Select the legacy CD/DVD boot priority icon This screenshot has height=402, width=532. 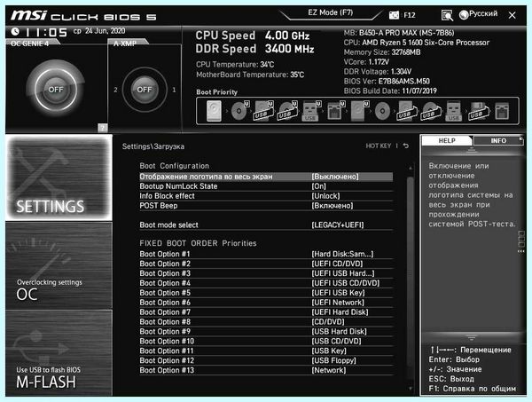(x=382, y=111)
